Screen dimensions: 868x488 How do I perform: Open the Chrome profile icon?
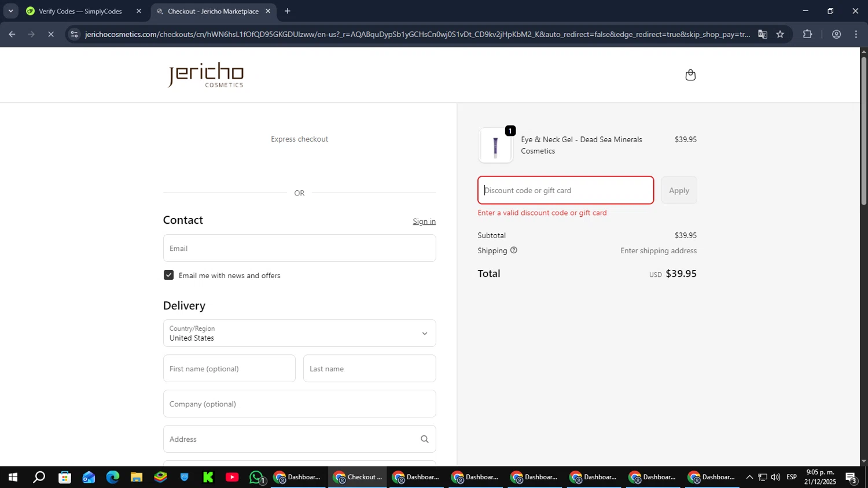coord(836,34)
